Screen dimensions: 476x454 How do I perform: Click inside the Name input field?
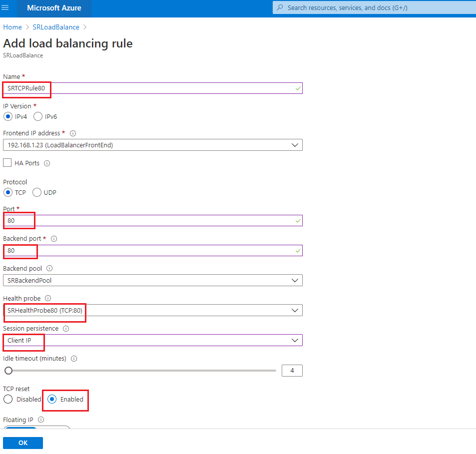pos(150,88)
